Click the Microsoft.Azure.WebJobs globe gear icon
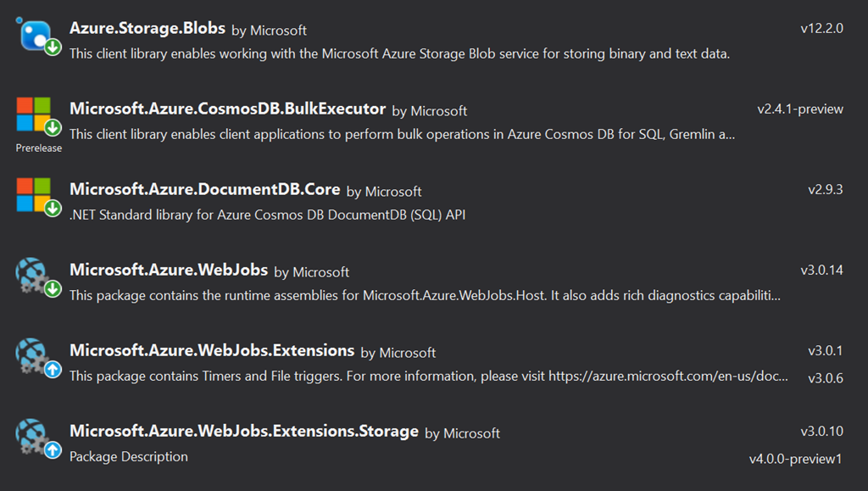This screenshot has height=491, width=868. [34, 275]
